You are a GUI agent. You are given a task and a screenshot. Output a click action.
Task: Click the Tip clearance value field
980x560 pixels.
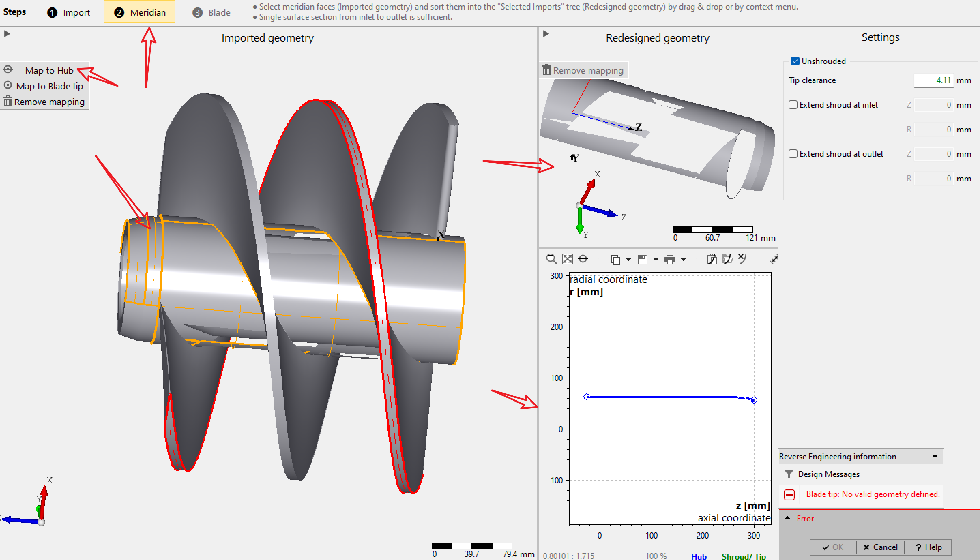933,80
